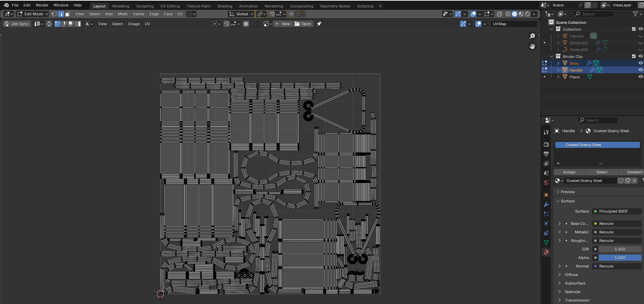Toggle snapping magnet in 3D viewport header

(x=272, y=14)
